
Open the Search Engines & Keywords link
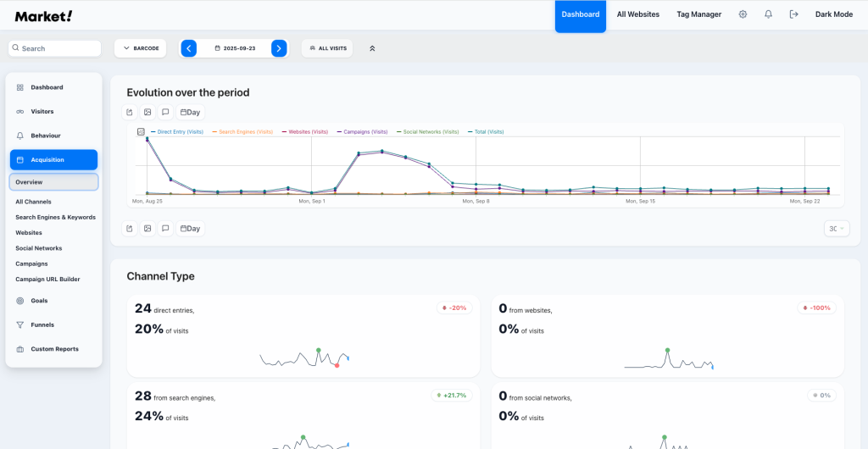[55, 217]
